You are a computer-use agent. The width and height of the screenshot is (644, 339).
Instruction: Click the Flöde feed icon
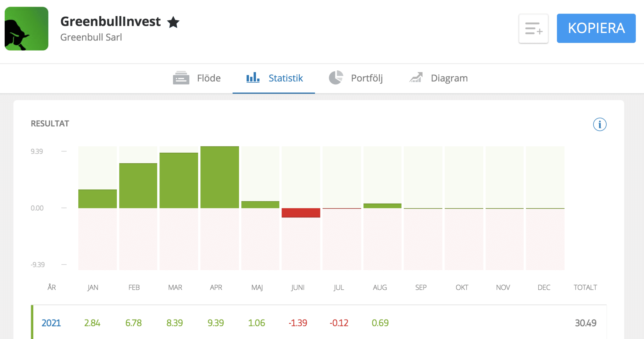tap(181, 78)
